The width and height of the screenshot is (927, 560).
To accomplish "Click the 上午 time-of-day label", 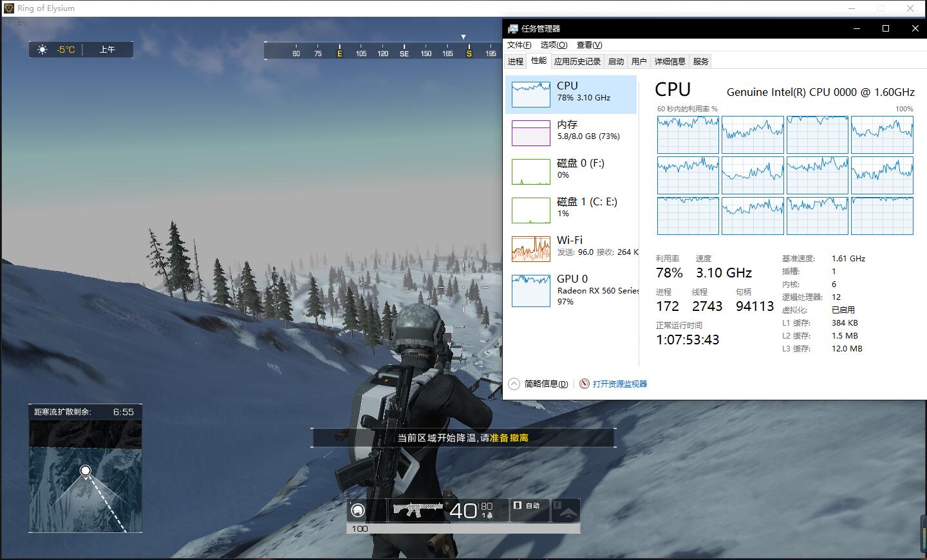I will pos(108,50).
